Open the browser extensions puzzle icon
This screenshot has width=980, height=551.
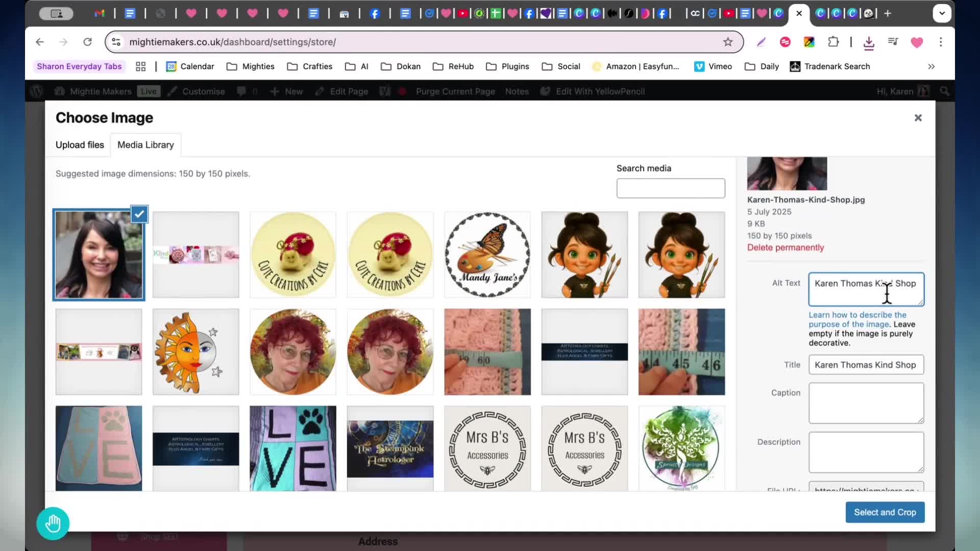pyautogui.click(x=833, y=42)
